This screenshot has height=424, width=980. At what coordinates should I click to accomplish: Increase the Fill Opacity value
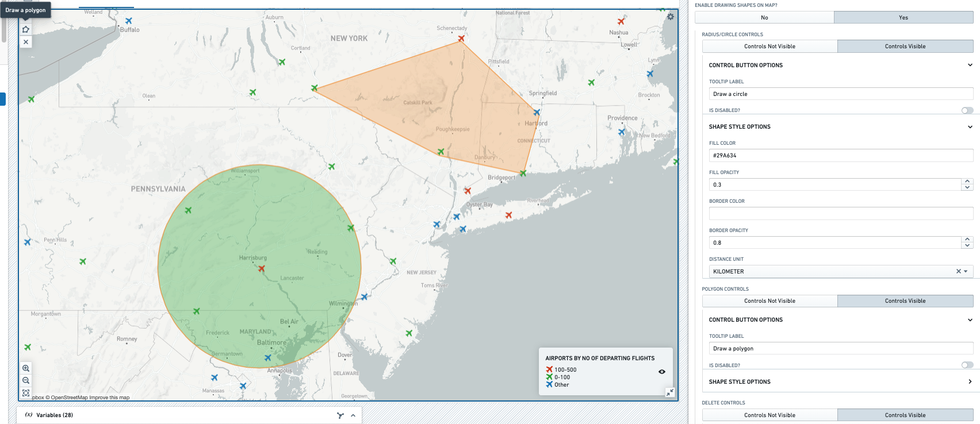point(967,182)
